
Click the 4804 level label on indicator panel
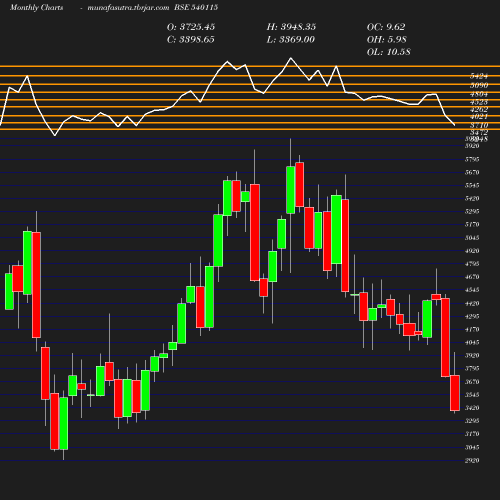click(x=479, y=94)
